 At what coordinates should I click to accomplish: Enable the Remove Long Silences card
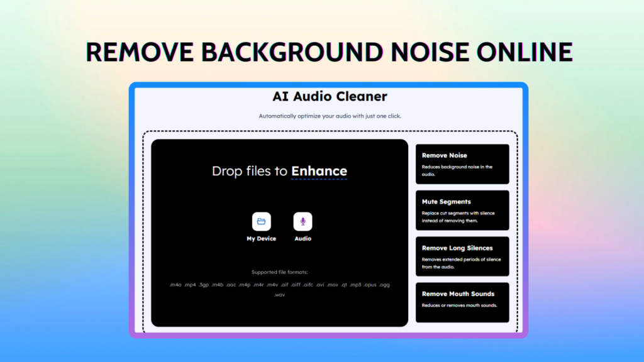[x=462, y=256]
